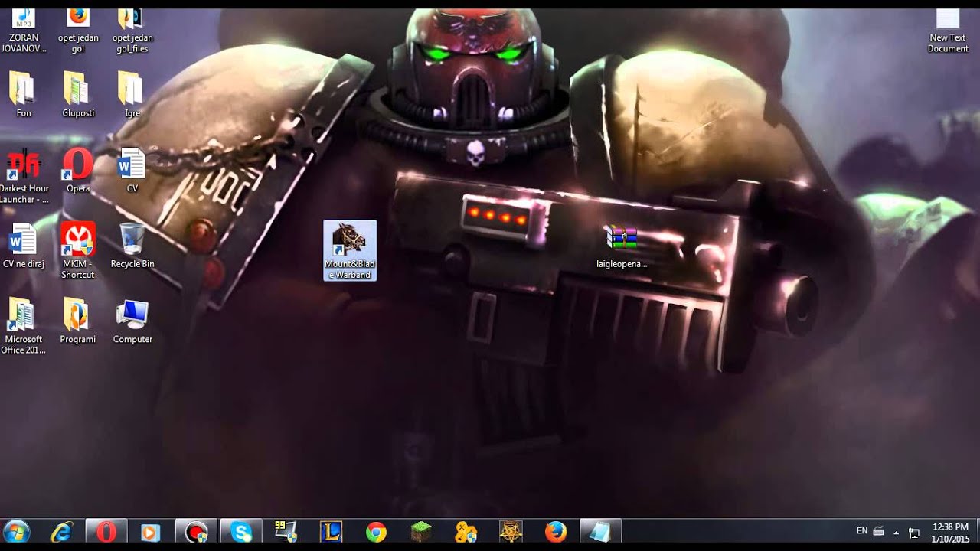Select the MKIM - Shortcut icon
The image size is (980, 551).
coord(78,251)
